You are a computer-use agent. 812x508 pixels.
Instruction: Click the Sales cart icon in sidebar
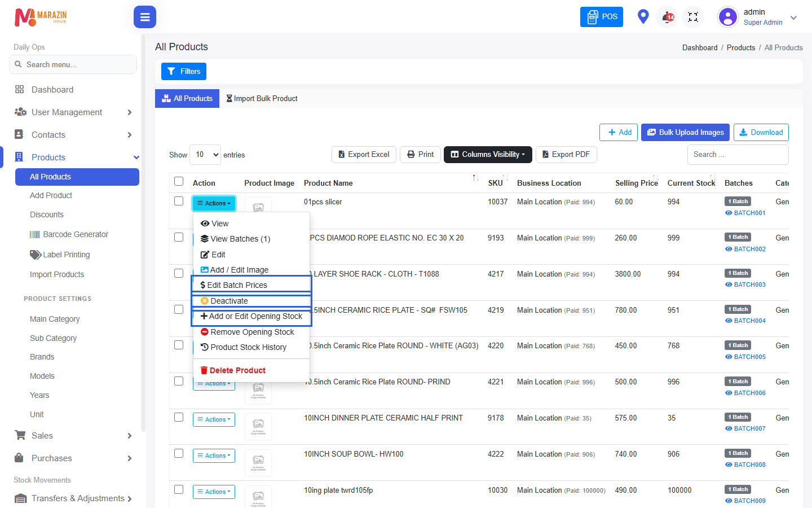(x=20, y=435)
